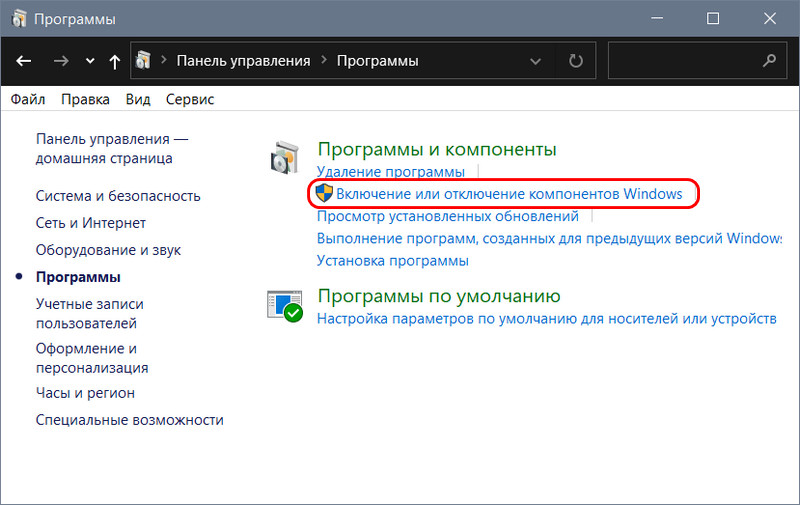Refresh the Программы page
Image resolution: width=800 pixels, height=505 pixels.
(576, 61)
